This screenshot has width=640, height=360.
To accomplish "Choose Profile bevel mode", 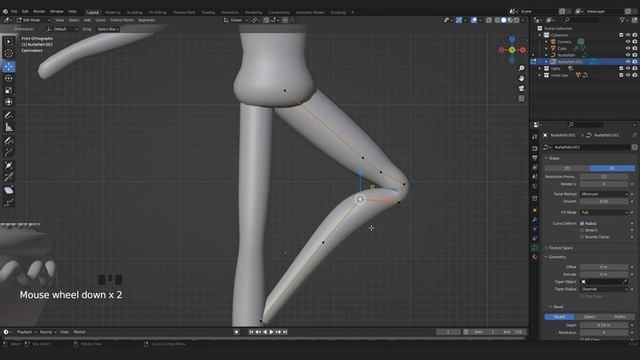I will [x=620, y=317].
